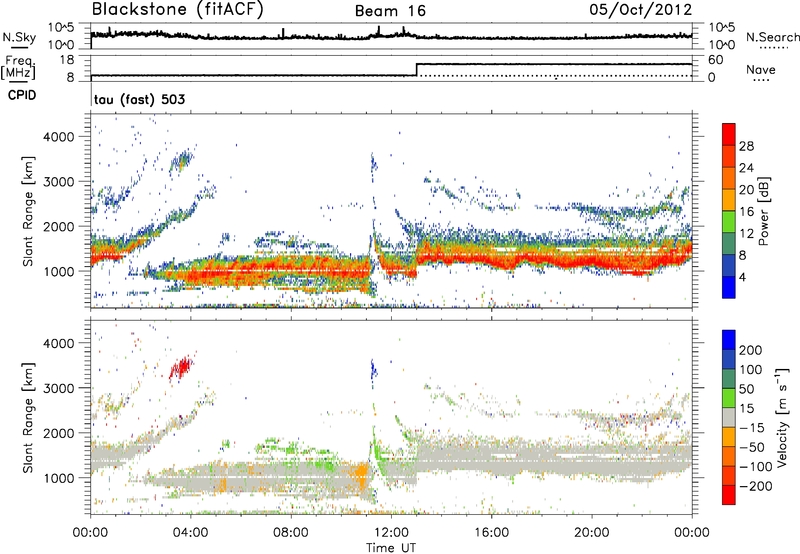Screen dimensions: 800x554
Task: Click the red velocity patch near 3500 km
Action: [x=180, y=367]
